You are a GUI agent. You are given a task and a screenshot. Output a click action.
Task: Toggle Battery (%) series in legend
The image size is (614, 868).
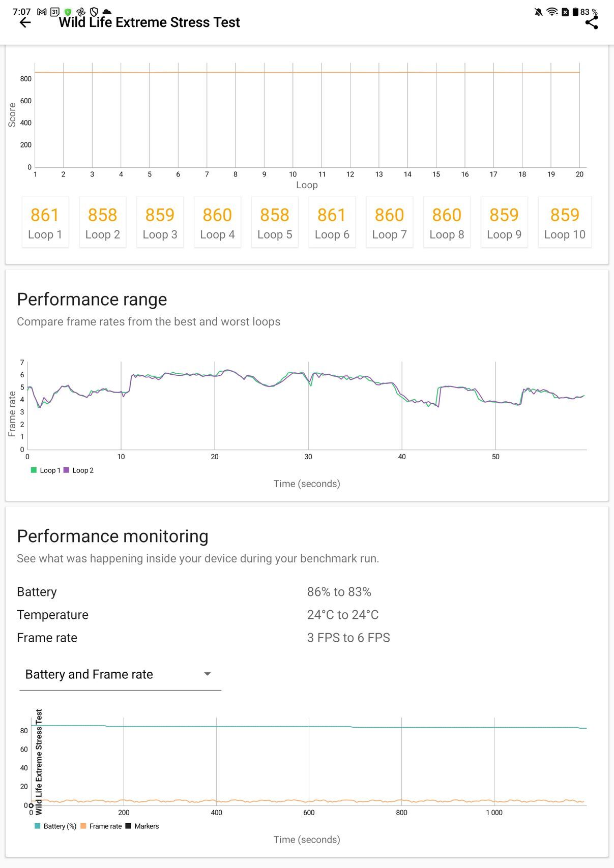55,826
